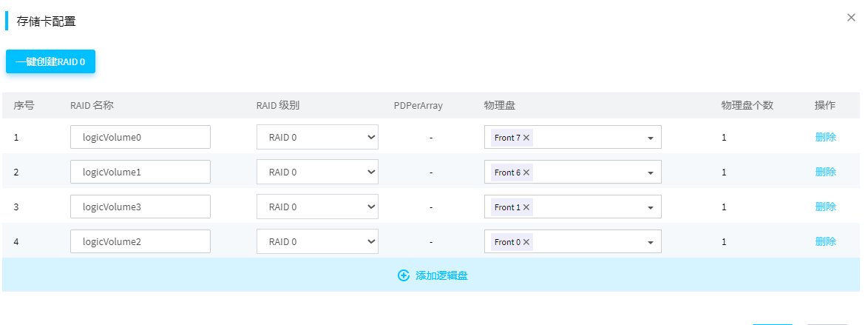The height and width of the screenshot is (325, 868).
Task: Delete the logicVolume1 row
Action: (825, 172)
